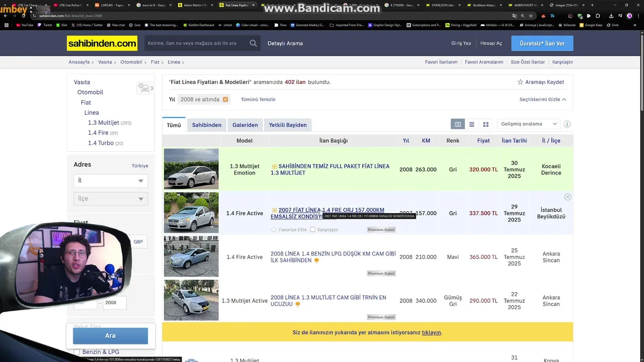The height and width of the screenshot is (362, 644).
Task: Collapse filters via Seçtiklerimi Gizle
Action: click(543, 100)
